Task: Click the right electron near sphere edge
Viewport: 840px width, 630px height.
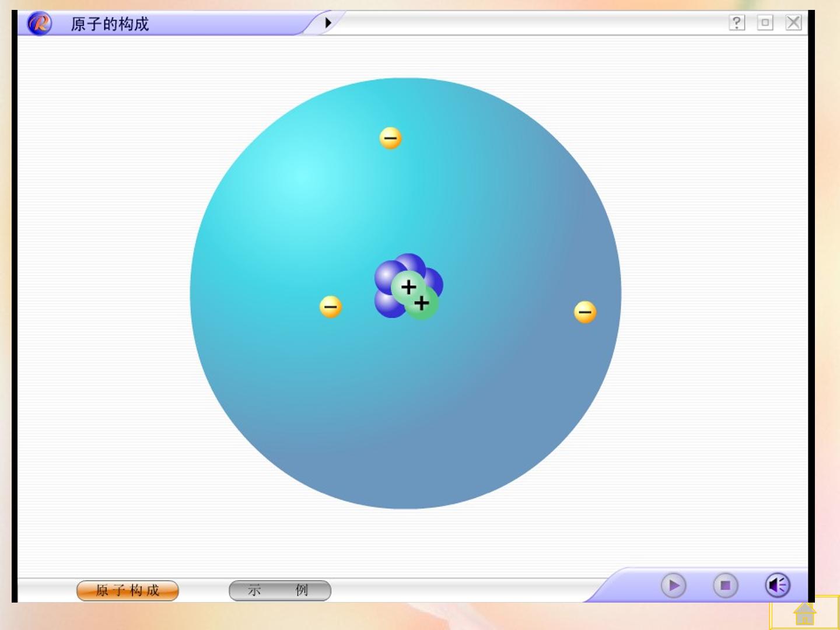Action: [585, 312]
